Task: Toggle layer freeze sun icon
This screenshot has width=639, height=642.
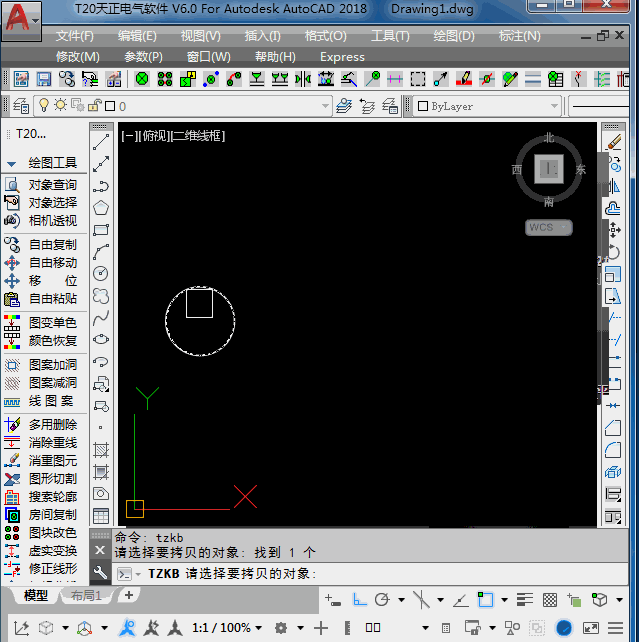Action: tap(60, 105)
